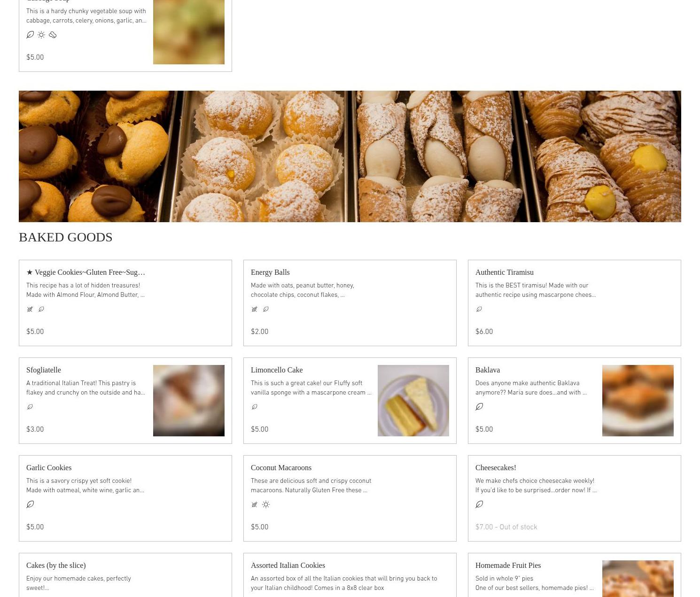Screen dimensions: 700x597
Task: Click the cabbage soup photo thumbnail
Action: [189, 32]
